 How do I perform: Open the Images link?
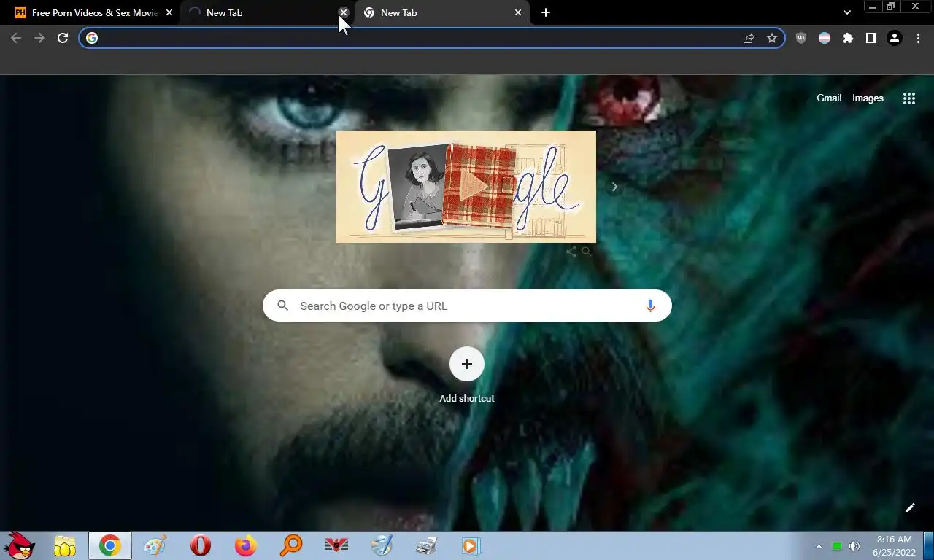pyautogui.click(x=868, y=98)
